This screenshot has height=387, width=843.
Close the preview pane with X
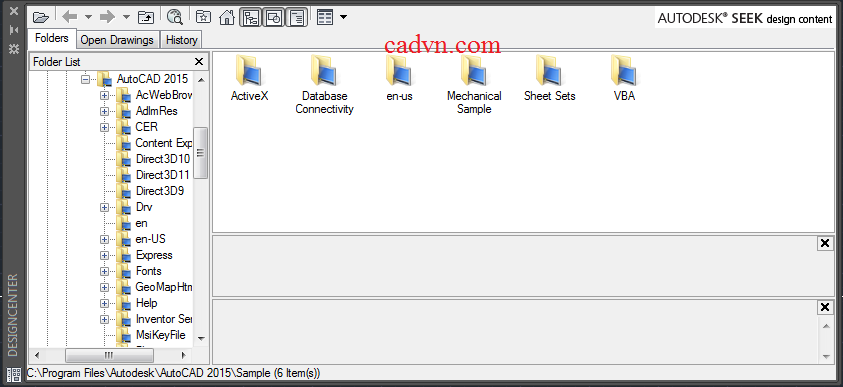[825, 243]
